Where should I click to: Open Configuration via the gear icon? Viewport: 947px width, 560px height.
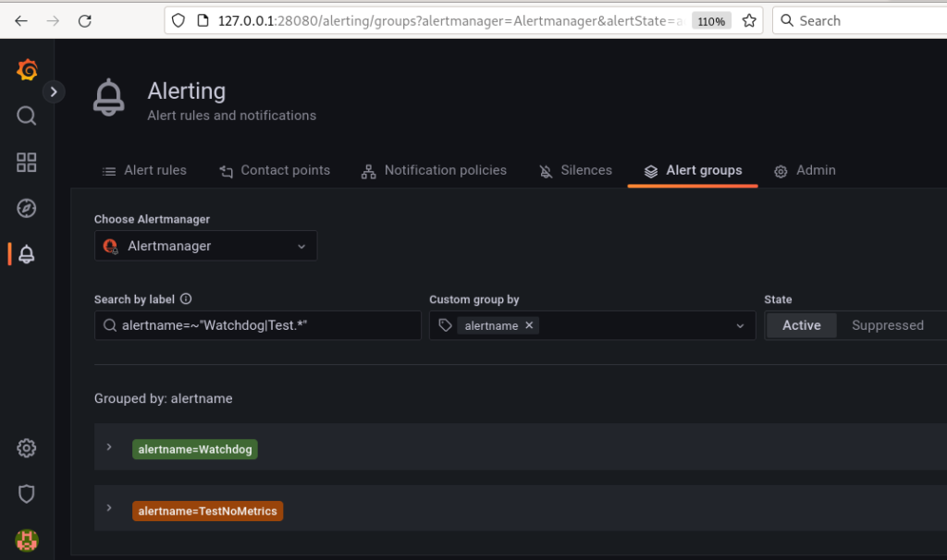coord(26,448)
